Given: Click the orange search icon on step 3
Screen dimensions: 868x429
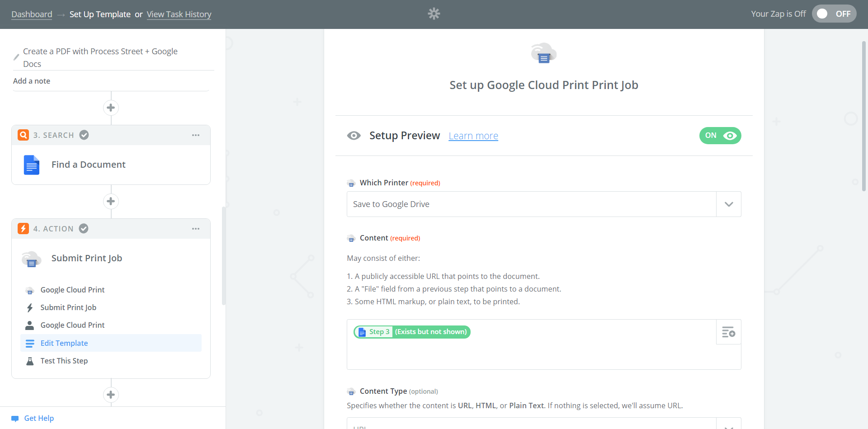Looking at the screenshot, I should coord(23,135).
